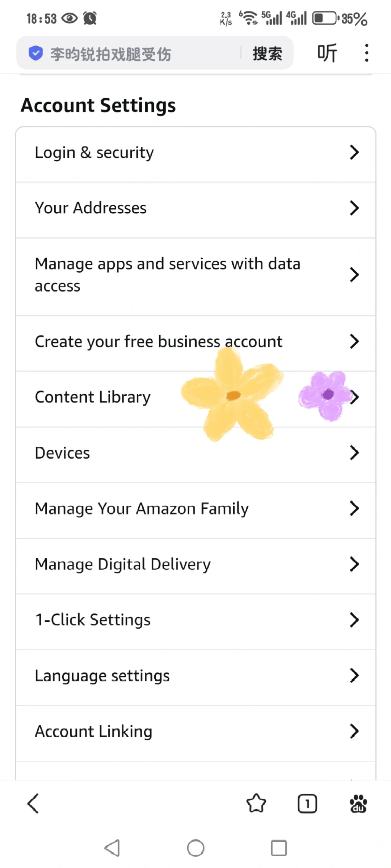Open 1-Click Settings
Viewport: 391px width, 868px height.
(x=93, y=620)
